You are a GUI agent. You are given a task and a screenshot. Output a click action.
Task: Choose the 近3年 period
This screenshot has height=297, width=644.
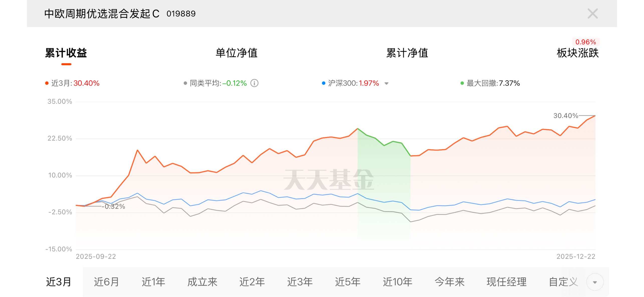(x=300, y=282)
